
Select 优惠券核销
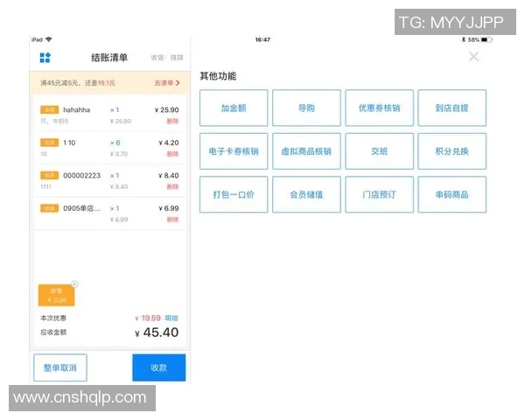(380, 108)
